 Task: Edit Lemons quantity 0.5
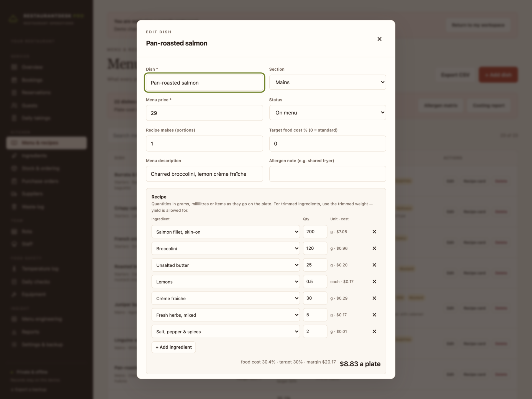(x=315, y=282)
